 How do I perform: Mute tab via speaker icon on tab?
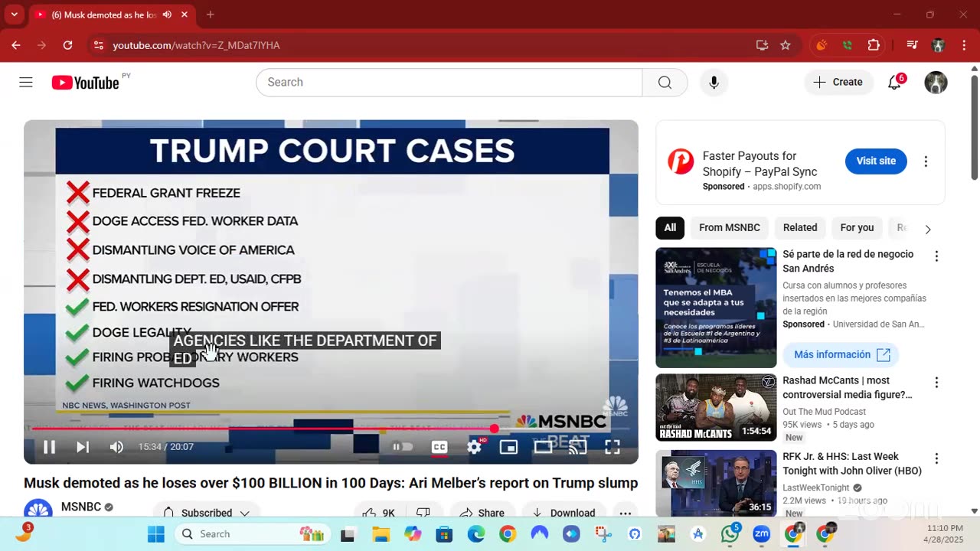[x=167, y=15]
